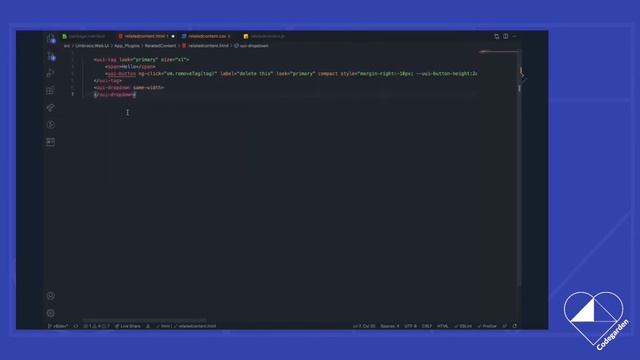Click the Prettier status bar item
This screenshot has height=360, width=640.
point(487,326)
